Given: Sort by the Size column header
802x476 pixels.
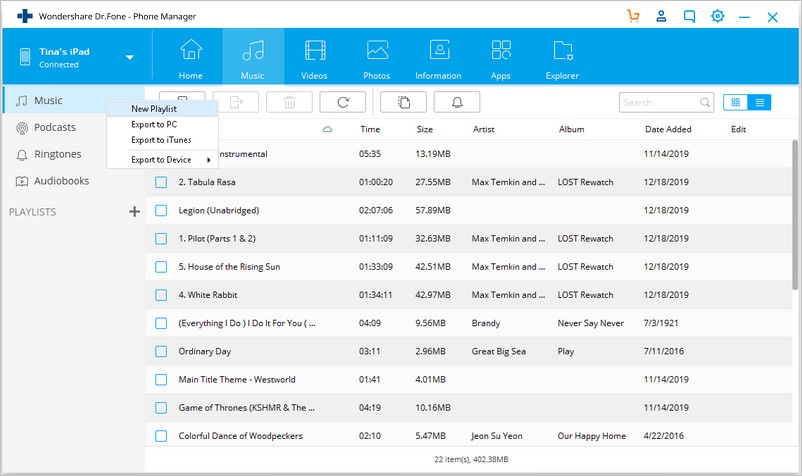Looking at the screenshot, I should tap(425, 129).
